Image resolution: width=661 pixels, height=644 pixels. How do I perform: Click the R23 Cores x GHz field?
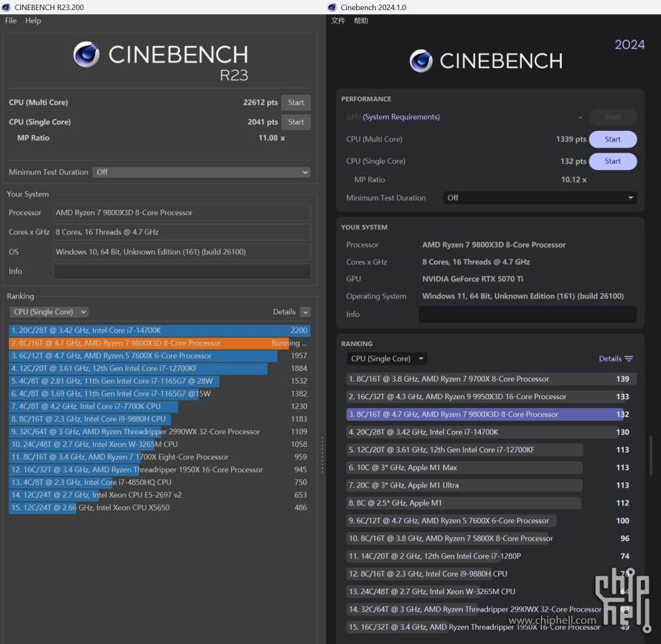[182, 232]
